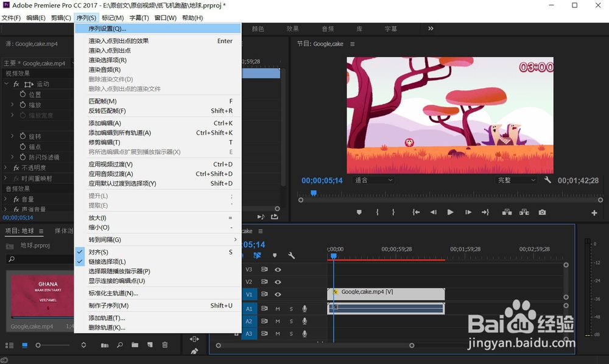Screen dimensions: 609x364
Task: Open the 文件(F) menu
Action: point(11,18)
